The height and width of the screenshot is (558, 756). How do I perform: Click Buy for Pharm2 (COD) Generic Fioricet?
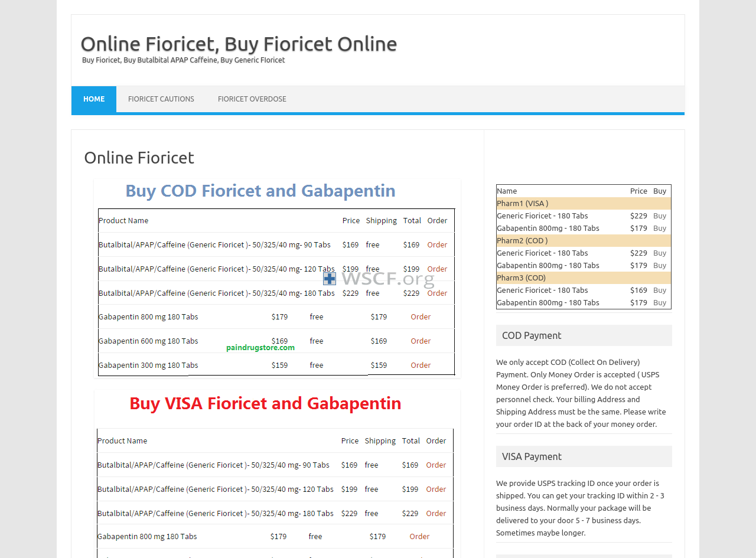[x=660, y=253]
